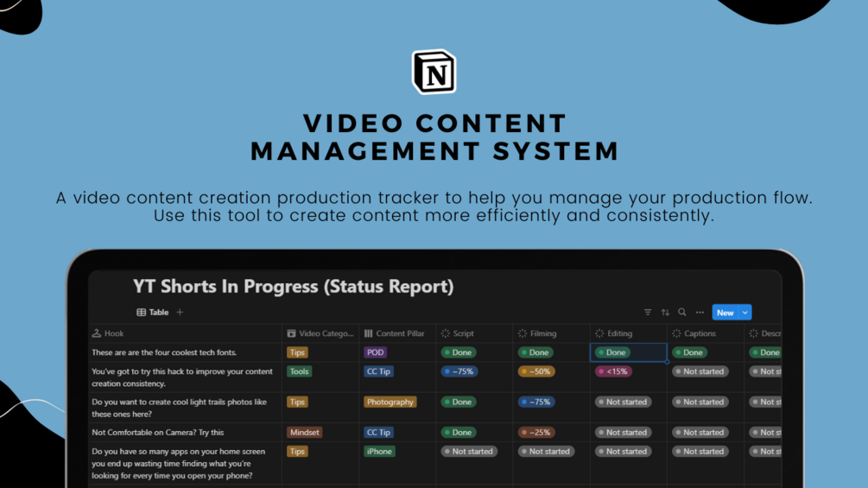Viewport: 868px width, 488px height.
Task: Click the Hook column header
Action: click(187, 333)
